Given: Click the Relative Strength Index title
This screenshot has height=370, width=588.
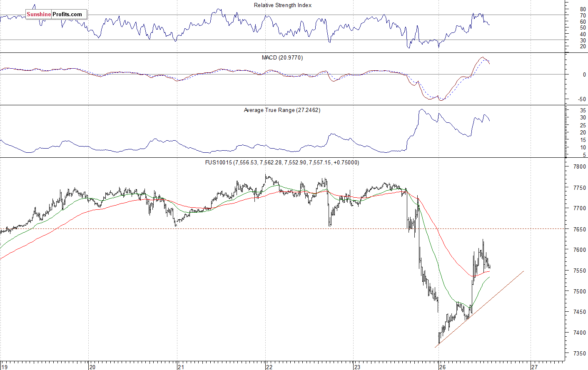Looking at the screenshot, I should (x=283, y=5).
